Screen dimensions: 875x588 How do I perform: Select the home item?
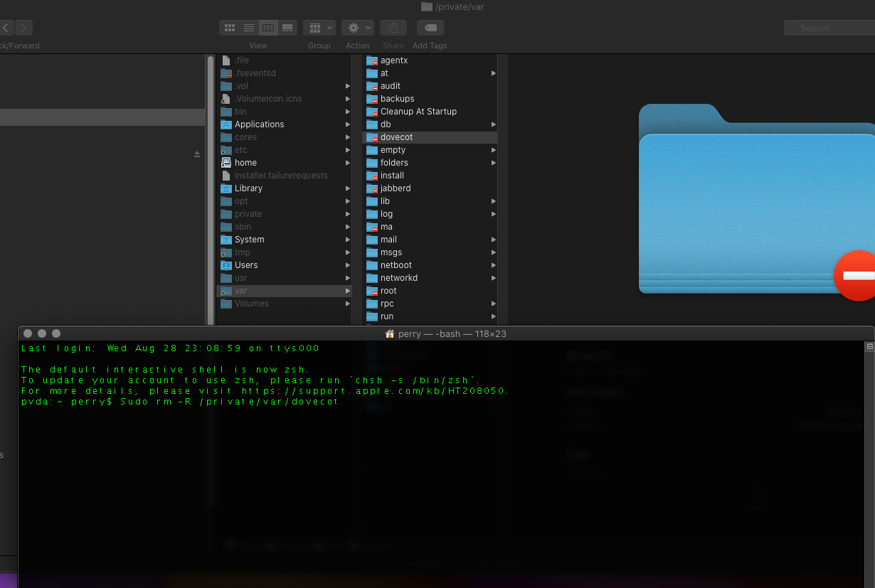[x=285, y=163]
